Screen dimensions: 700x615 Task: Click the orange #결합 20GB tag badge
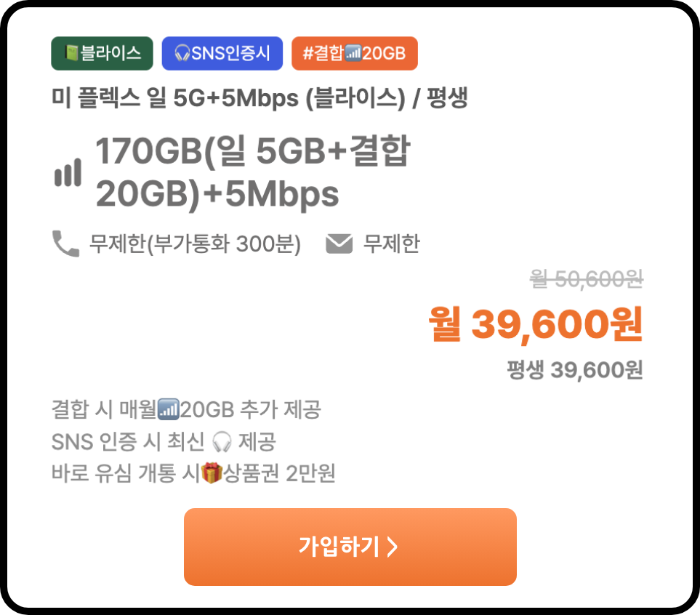tap(355, 54)
